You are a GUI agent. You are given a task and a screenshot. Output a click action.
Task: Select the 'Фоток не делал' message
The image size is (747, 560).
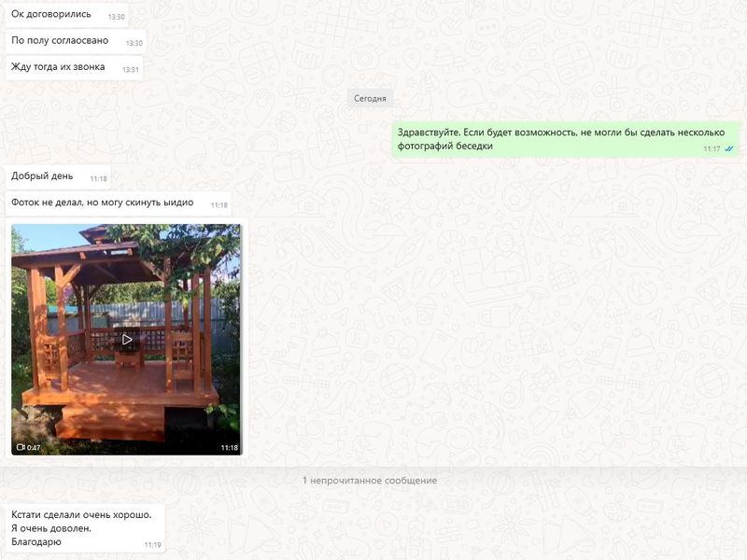click(x=119, y=203)
